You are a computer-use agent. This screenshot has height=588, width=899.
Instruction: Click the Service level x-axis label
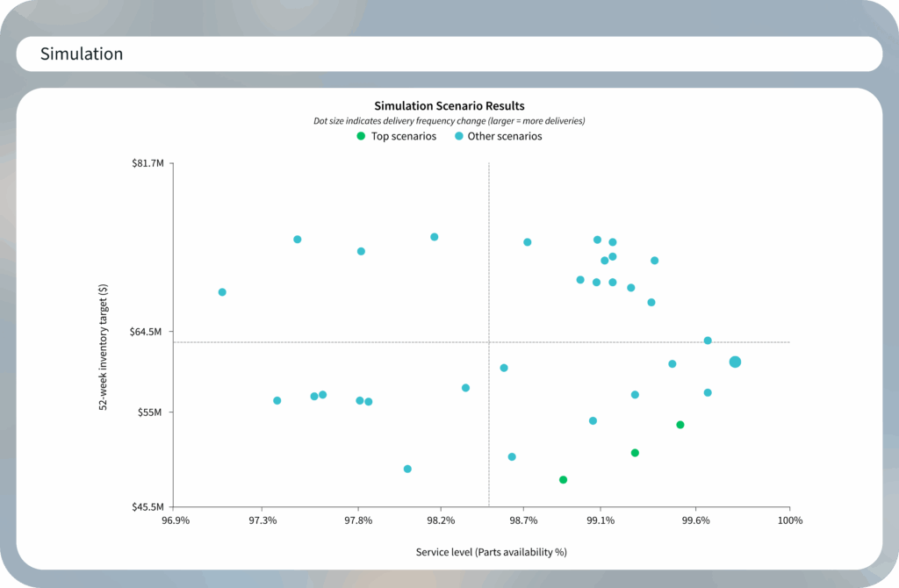tap(491, 552)
